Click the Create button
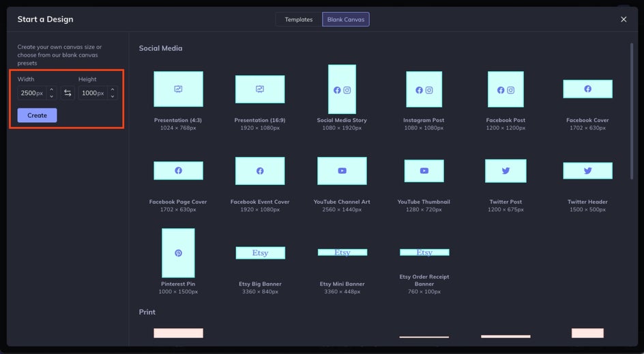Image resolution: width=644 pixels, height=354 pixels. (37, 115)
